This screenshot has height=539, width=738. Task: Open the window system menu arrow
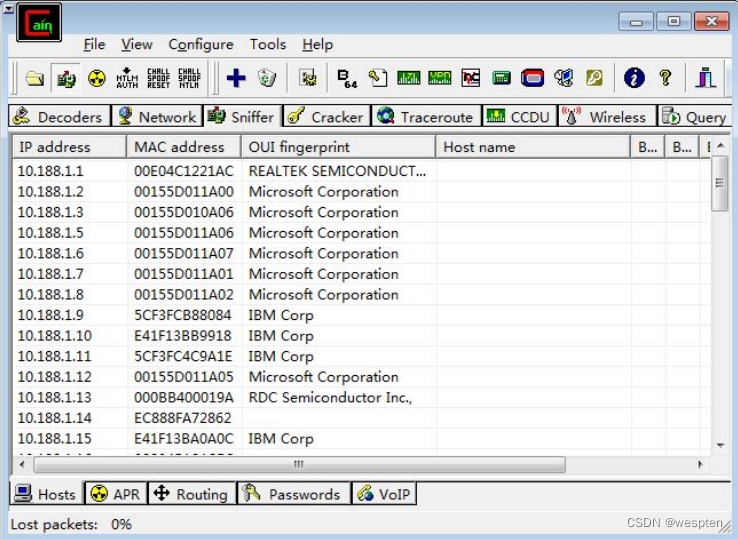click(x=8, y=8)
